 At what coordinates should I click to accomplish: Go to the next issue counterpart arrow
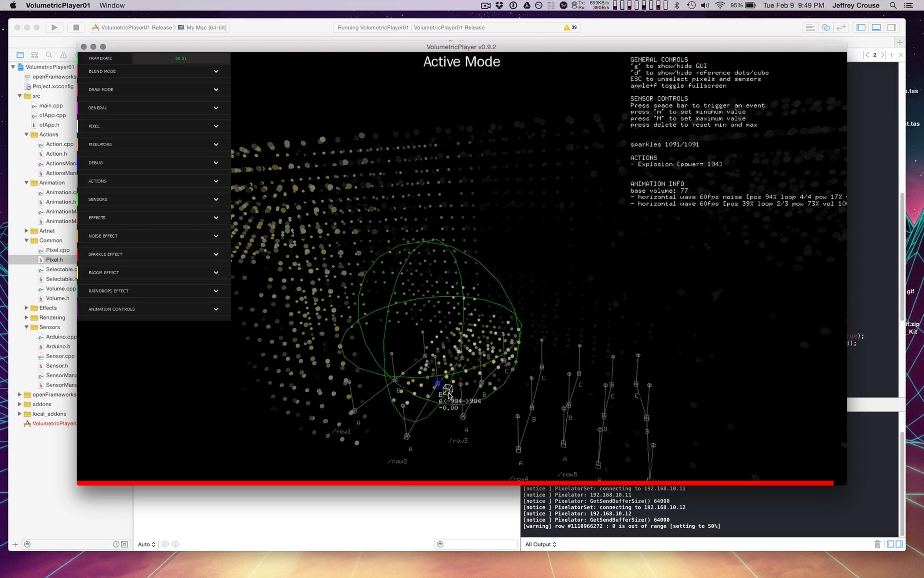coord(882,55)
